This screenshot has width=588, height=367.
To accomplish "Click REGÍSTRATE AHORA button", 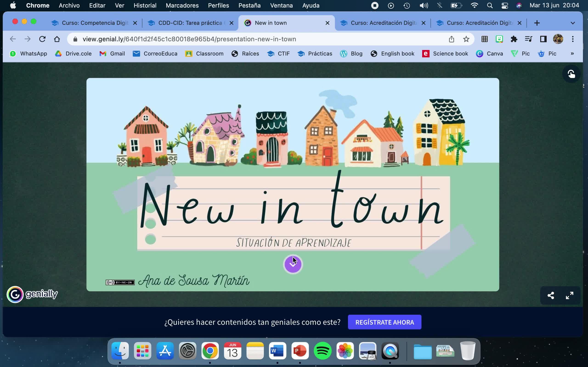I will 384,322.
